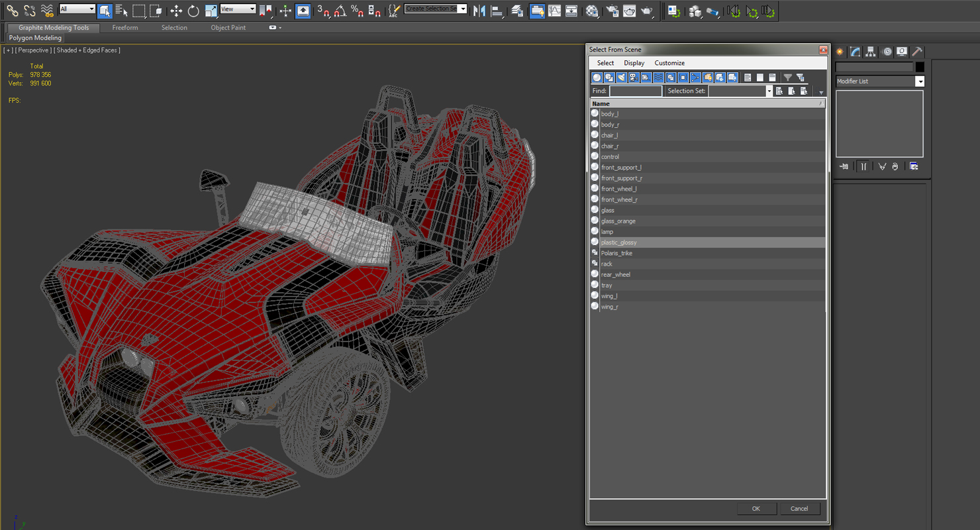Toggle Display Lights filter in dialog
This screenshot has height=530, width=980.
(x=621, y=78)
